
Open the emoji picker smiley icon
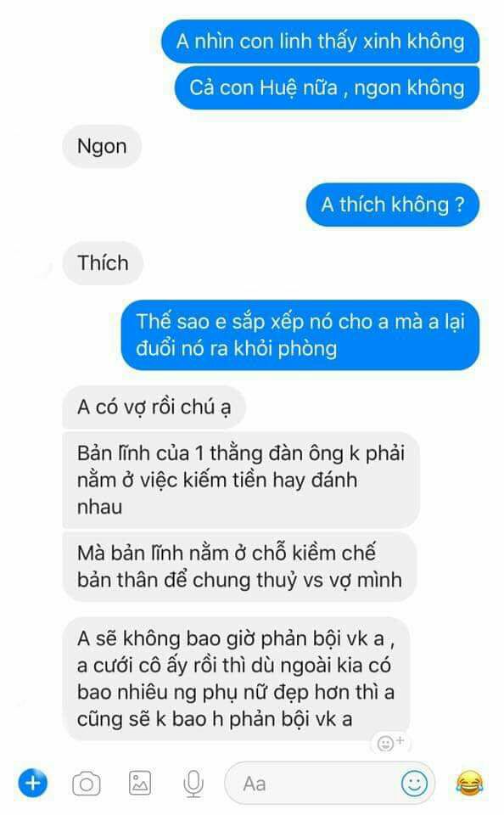414,784
